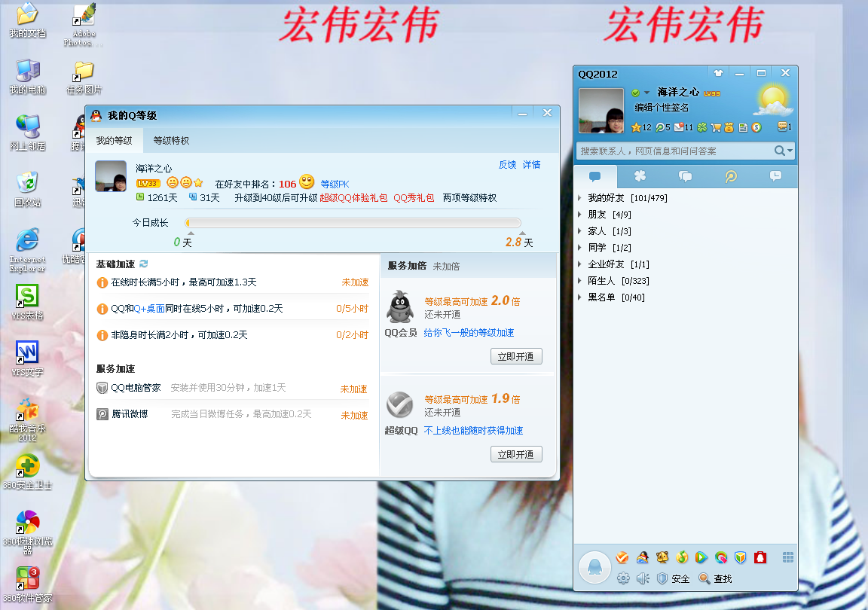The image size is (868, 610).
Task: Switch to recent contacts clock-bubble tab
Action: tap(775, 176)
